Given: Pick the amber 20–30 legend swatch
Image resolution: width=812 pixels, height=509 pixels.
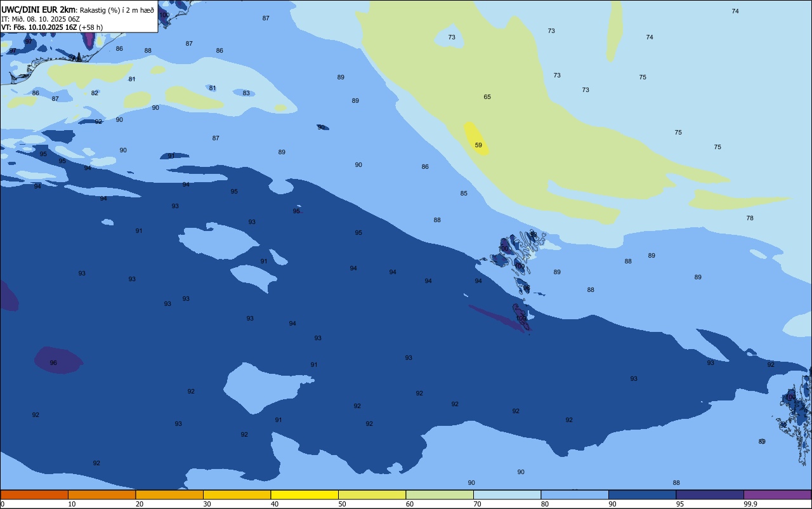Looking at the screenshot, I should click(x=169, y=494).
